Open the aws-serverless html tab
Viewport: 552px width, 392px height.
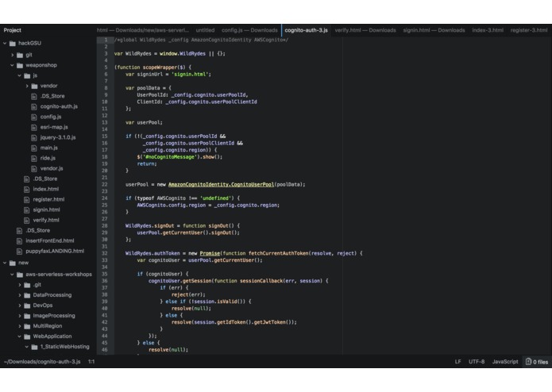point(143,30)
